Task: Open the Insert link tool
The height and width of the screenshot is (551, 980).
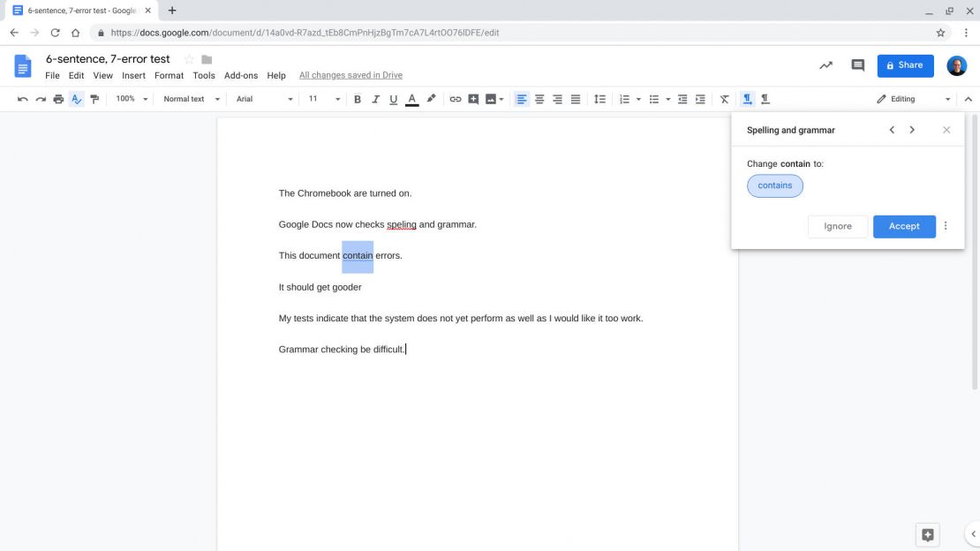Action: click(x=455, y=99)
